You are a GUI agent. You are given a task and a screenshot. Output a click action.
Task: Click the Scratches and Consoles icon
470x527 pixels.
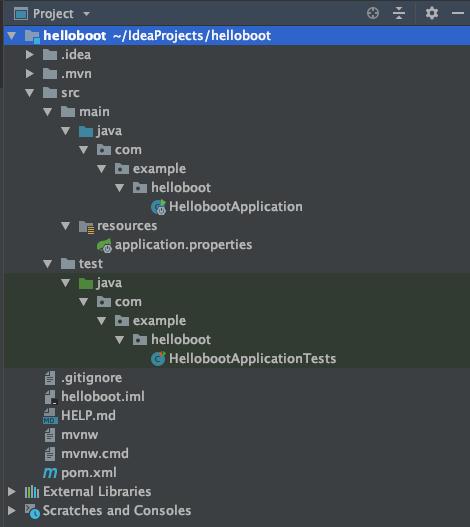(32, 511)
